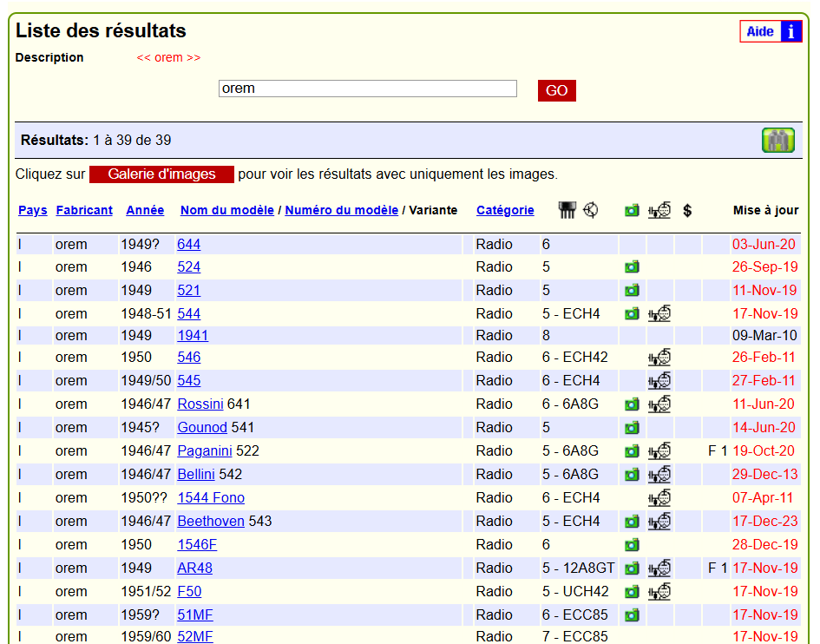The width and height of the screenshot is (820, 644).
Task: Open photos for model 521
Action: click(x=632, y=291)
